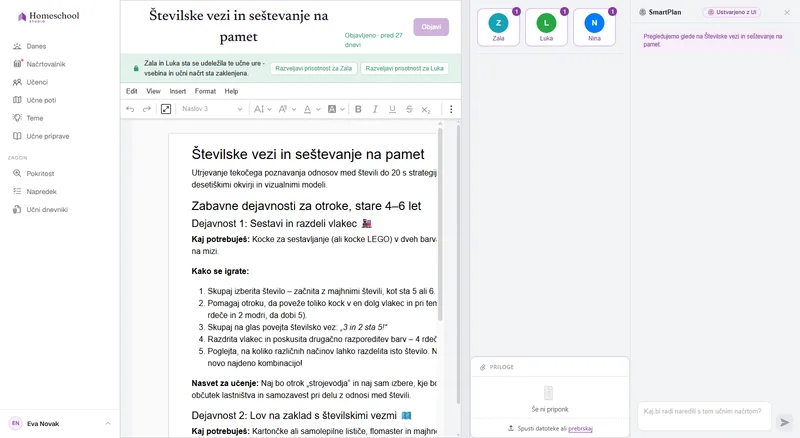Screen dimensions: 800x438
Task: Toggle italic formatting
Action: click(x=375, y=109)
